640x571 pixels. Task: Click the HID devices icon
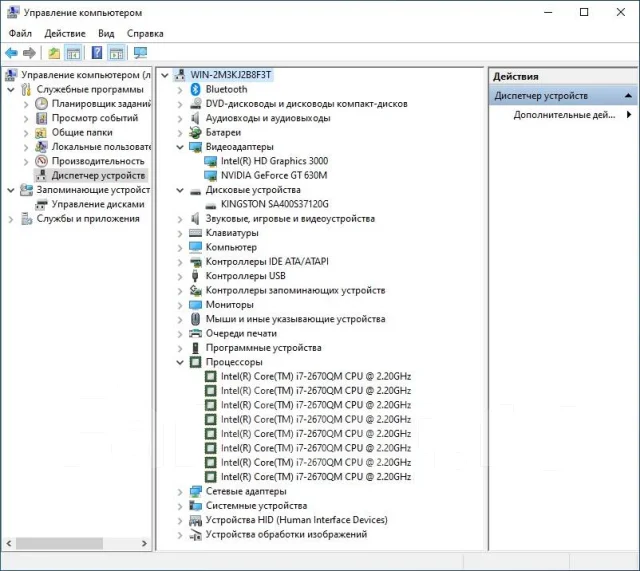click(x=196, y=520)
